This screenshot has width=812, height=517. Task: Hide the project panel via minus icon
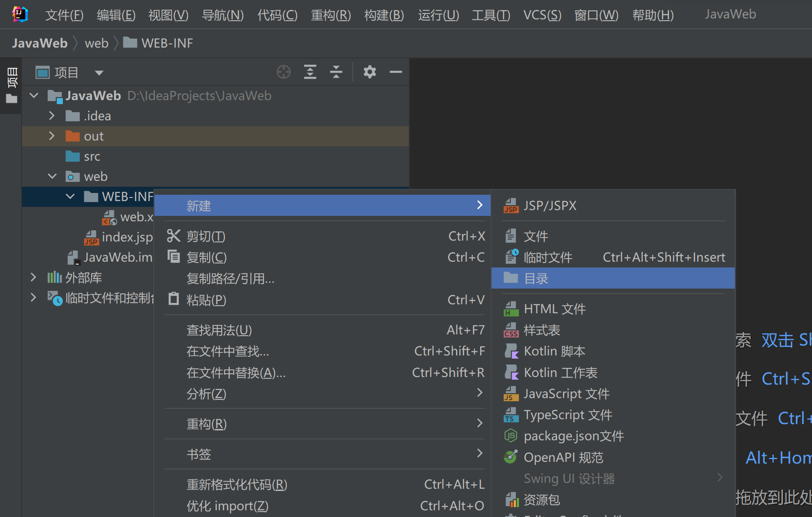(395, 72)
